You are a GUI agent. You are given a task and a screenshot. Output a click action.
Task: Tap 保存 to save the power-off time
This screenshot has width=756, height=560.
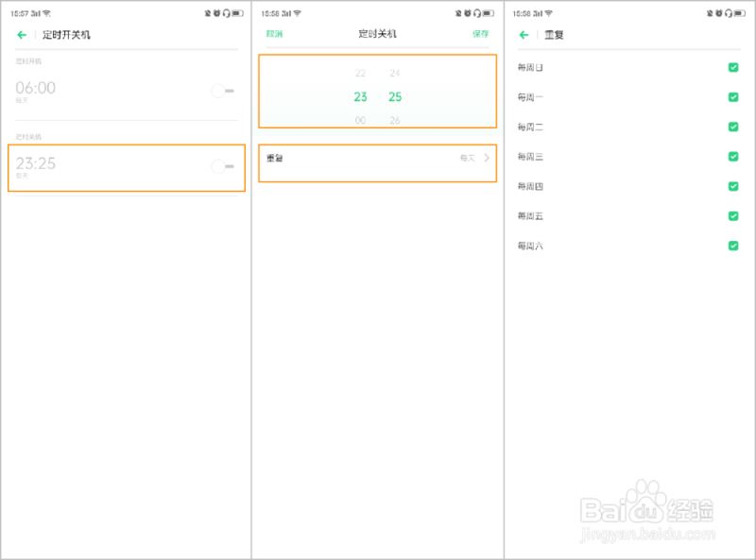[x=480, y=34]
